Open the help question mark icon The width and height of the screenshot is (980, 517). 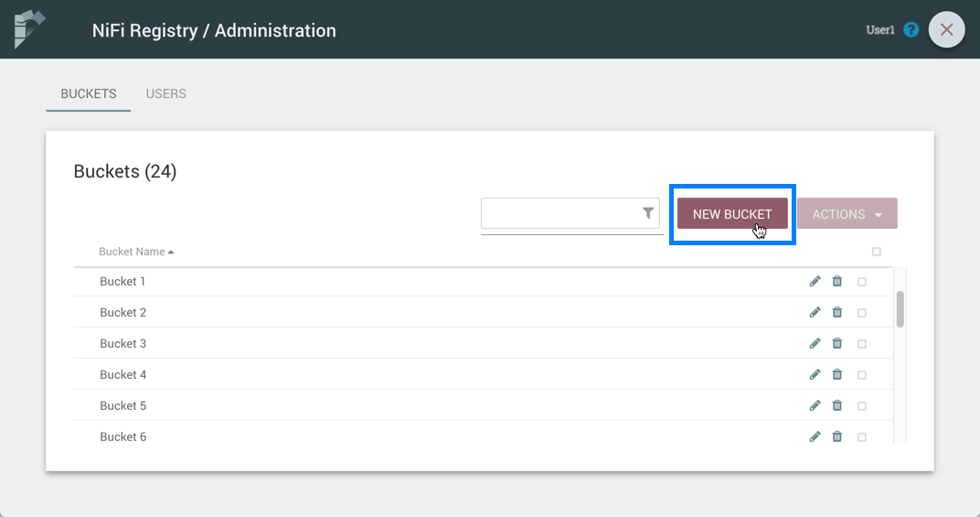point(911,30)
